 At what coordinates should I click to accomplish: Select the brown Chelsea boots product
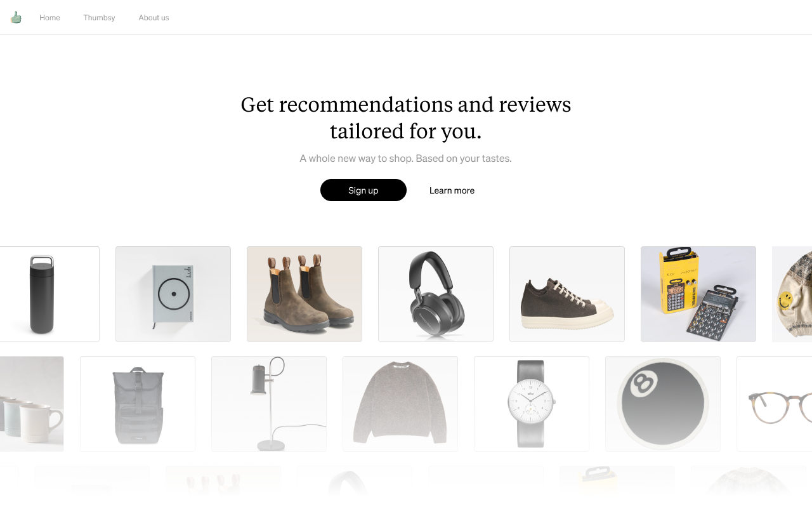[304, 294]
